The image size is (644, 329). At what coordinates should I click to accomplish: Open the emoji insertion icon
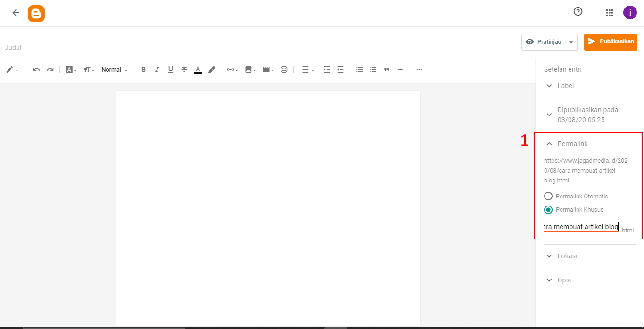click(284, 69)
